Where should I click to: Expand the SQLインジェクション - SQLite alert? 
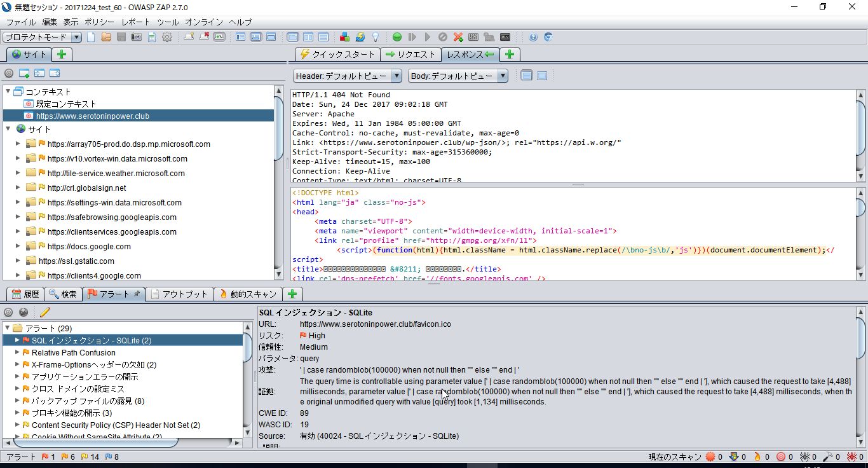(18, 340)
